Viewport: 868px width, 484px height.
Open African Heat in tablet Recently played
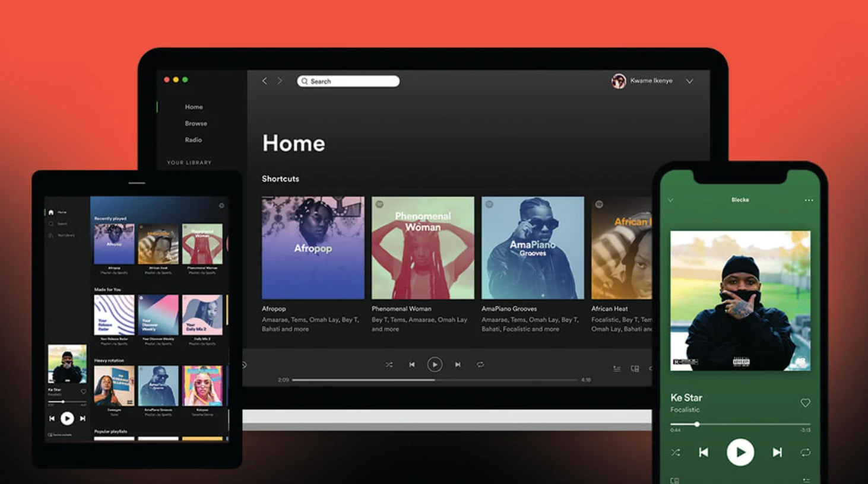pyautogui.click(x=158, y=244)
